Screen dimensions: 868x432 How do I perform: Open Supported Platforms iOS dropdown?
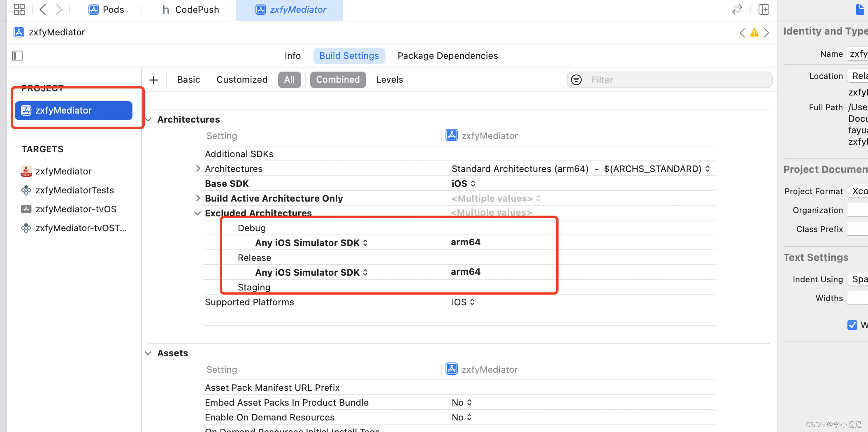click(463, 302)
